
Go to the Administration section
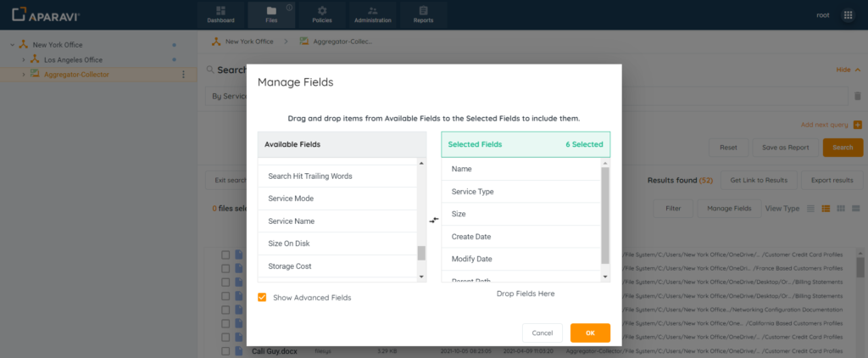tap(373, 14)
